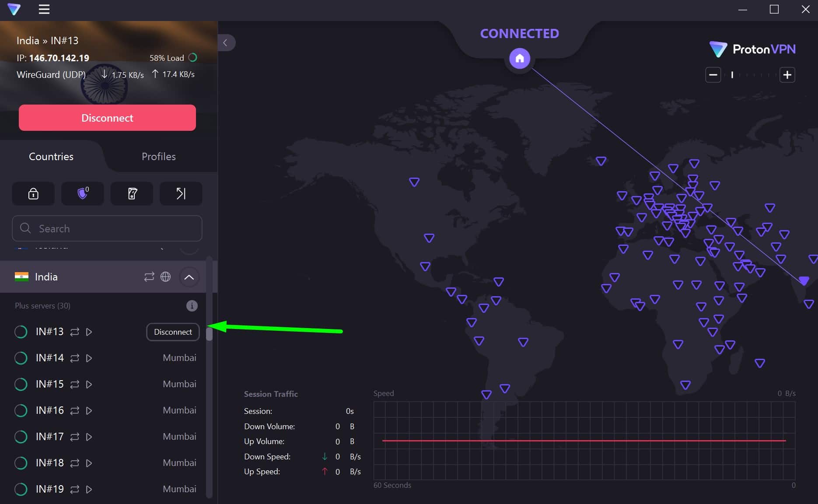The width and height of the screenshot is (818, 504).
Task: Switch to the Profiles tab
Action: pos(159,156)
